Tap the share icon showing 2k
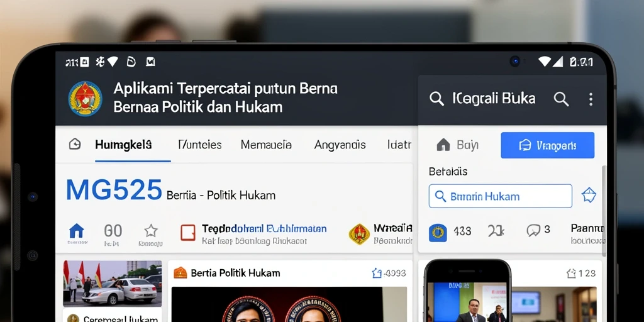This screenshot has height=322, width=644. pyautogui.click(x=496, y=231)
